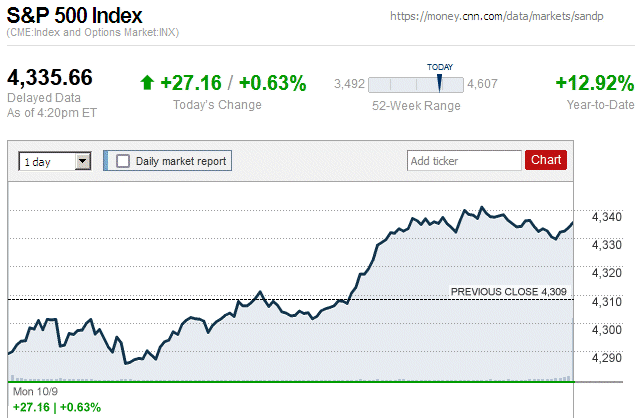The height and width of the screenshot is (420, 640).
Task: Focus the Add ticker input field
Action: pos(464,160)
